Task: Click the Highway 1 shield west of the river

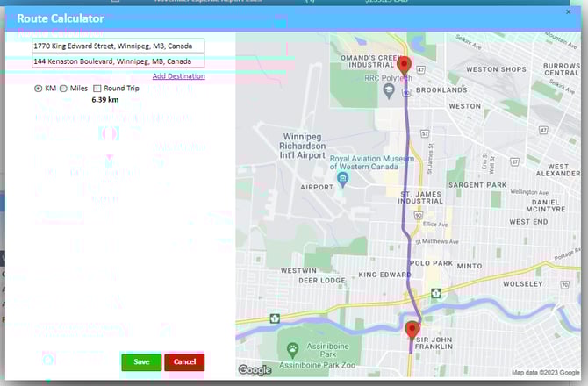Action: pos(275,318)
